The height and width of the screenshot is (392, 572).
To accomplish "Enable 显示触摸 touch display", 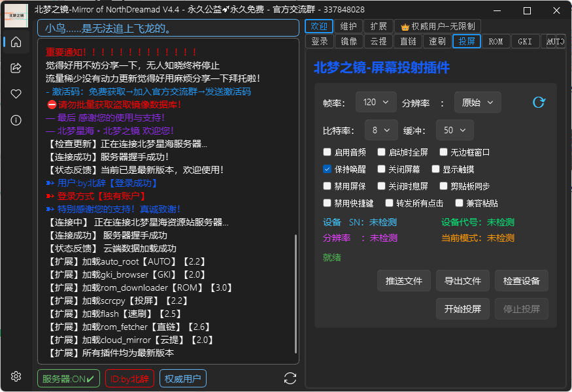I will click(x=435, y=169).
